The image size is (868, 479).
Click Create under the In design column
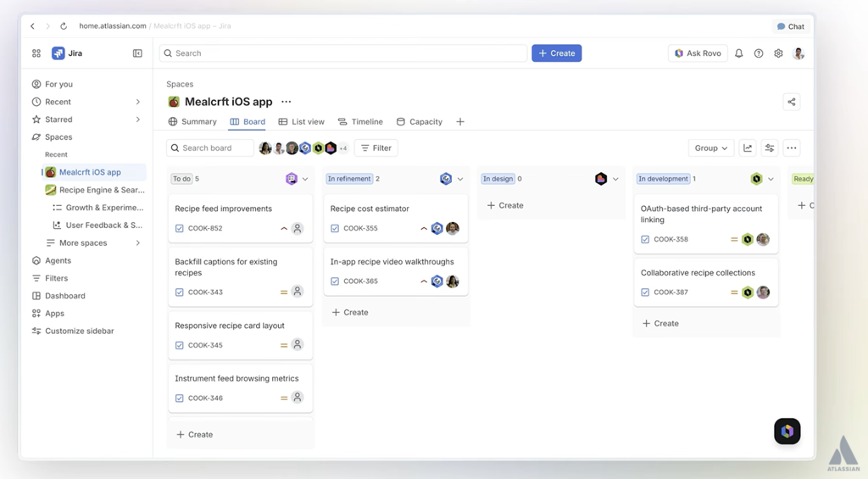505,205
